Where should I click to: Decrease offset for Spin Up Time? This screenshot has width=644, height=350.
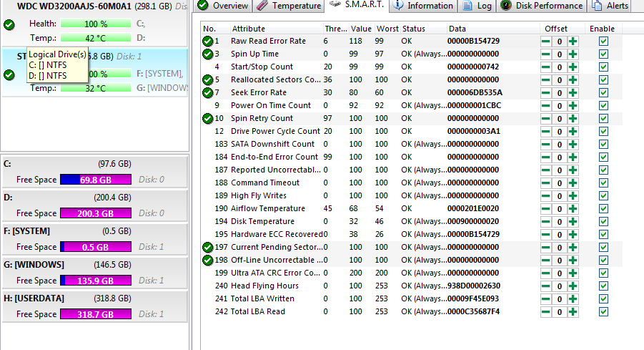545,54
